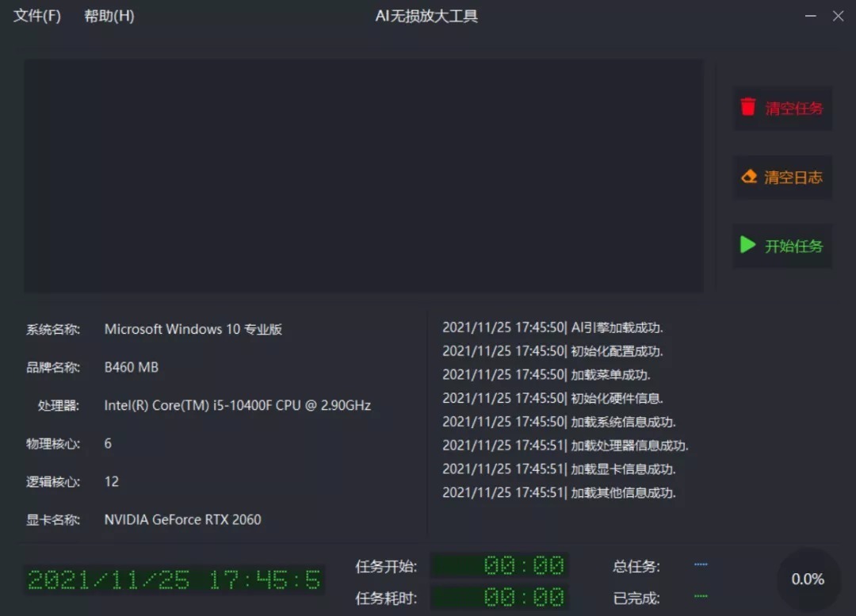Image resolution: width=856 pixels, height=616 pixels.
Task: Click inside the empty task list area
Action: click(363, 175)
